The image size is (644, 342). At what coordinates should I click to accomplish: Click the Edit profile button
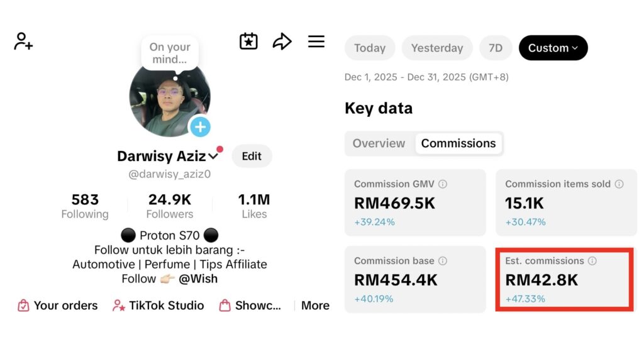pyautogui.click(x=252, y=156)
